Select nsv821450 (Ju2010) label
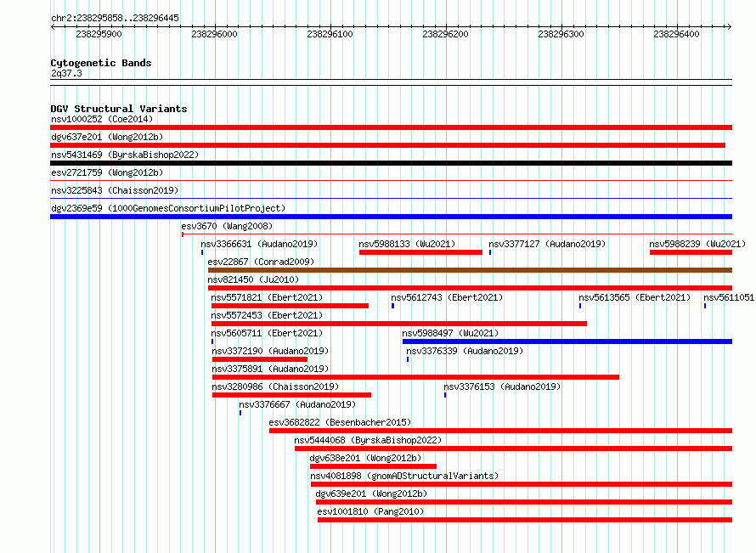This screenshot has height=553, width=756. click(x=253, y=279)
